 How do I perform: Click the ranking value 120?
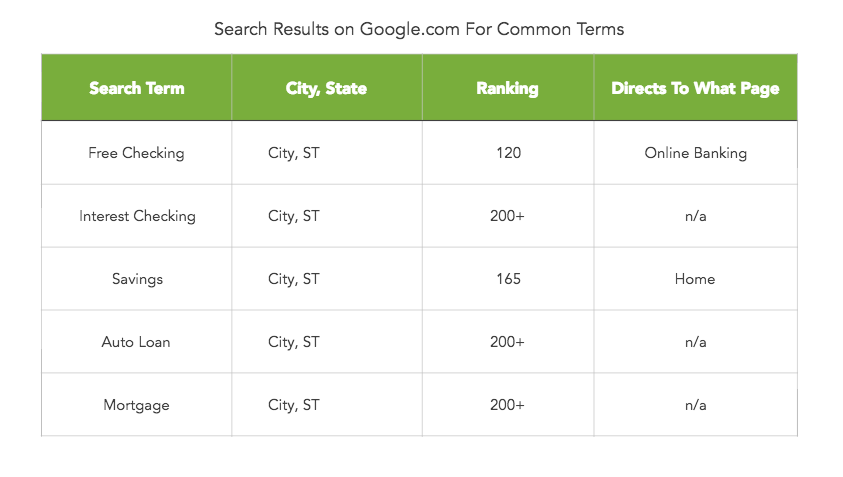pos(508,153)
